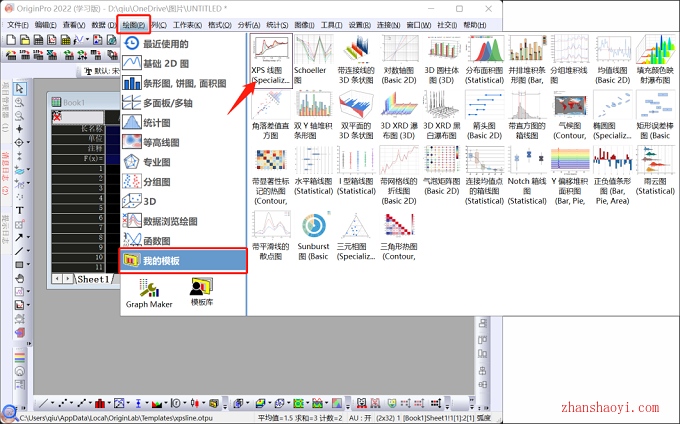680x424 pixels.
Task: Select the Arrow drawing tool
Action: [20, 237]
